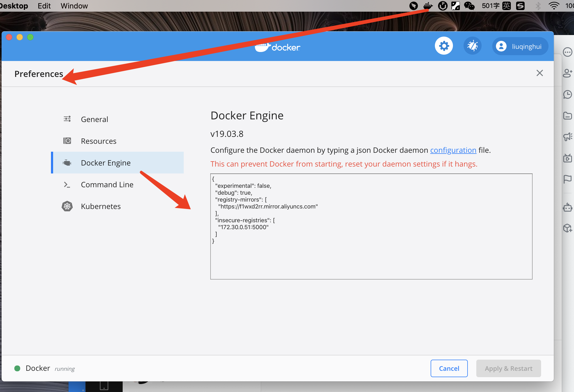574x392 pixels.
Task: Click the folder icon in right sidebar
Action: click(x=568, y=116)
